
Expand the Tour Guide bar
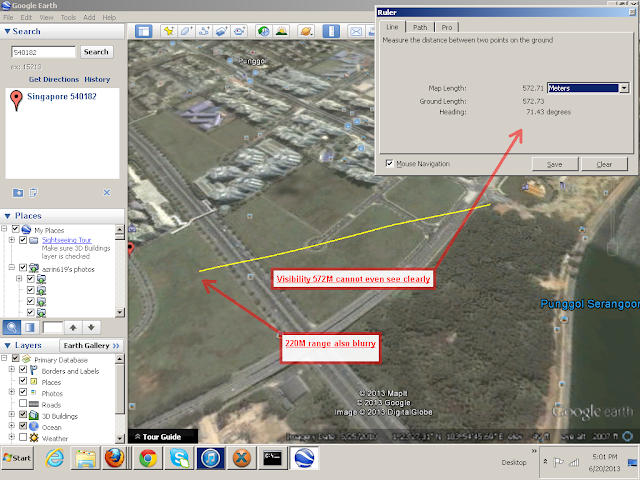point(162,437)
